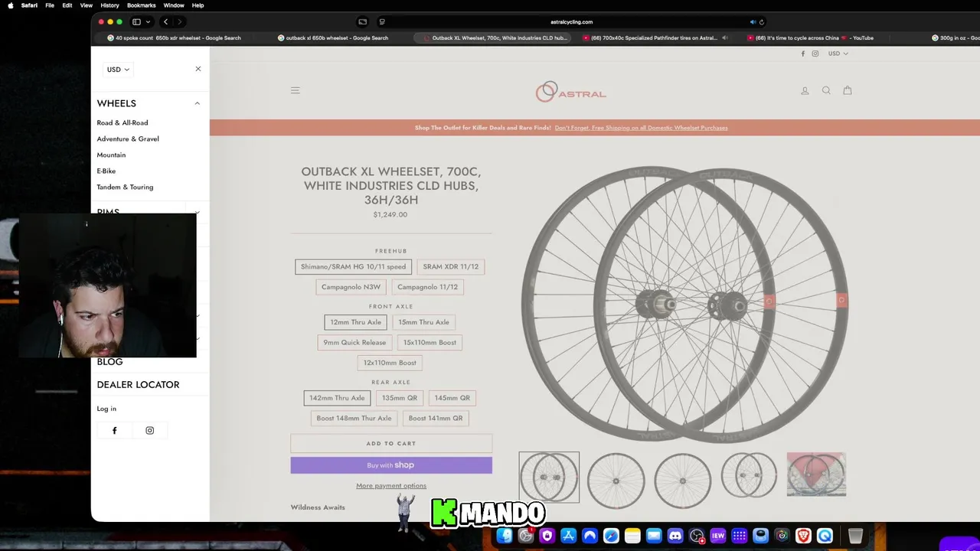Open Tandem & Touring wheels link
This screenshot has height=551, width=980.
point(125,187)
